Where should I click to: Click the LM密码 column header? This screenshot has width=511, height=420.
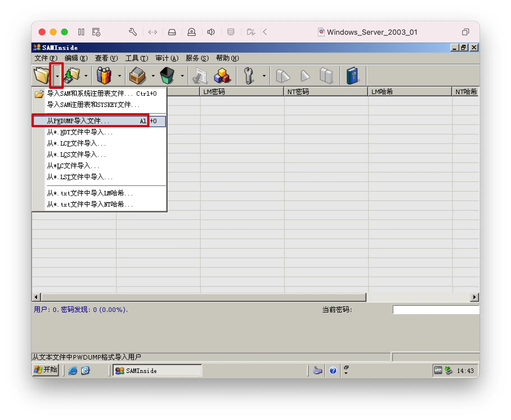(x=242, y=92)
